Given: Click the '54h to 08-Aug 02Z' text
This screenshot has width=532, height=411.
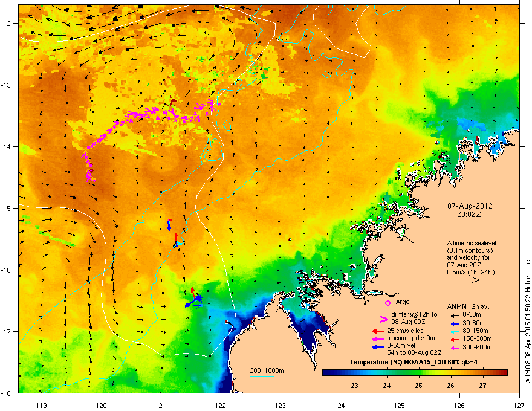Looking at the screenshot, I should [x=414, y=352].
